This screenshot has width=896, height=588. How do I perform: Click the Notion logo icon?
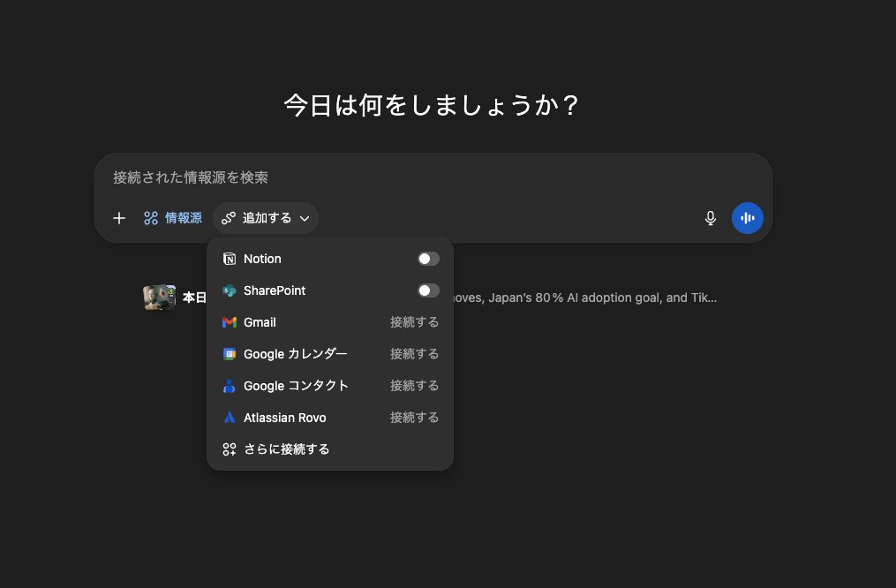pyautogui.click(x=230, y=259)
